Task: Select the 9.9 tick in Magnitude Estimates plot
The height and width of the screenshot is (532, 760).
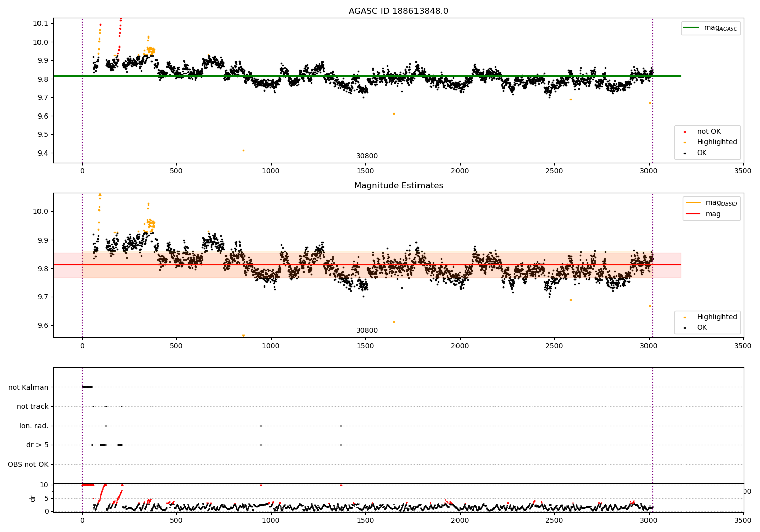Action: pos(43,240)
